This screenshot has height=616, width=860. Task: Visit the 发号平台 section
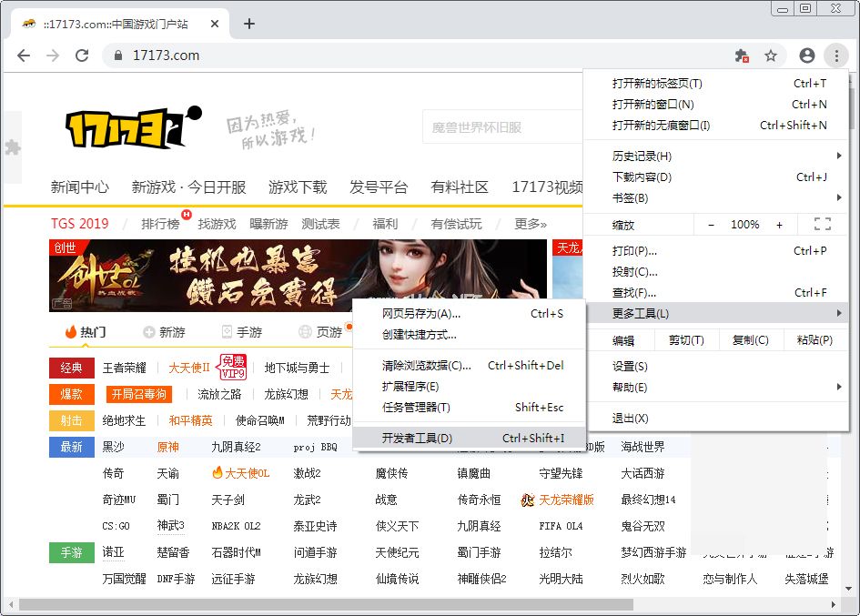pos(379,187)
